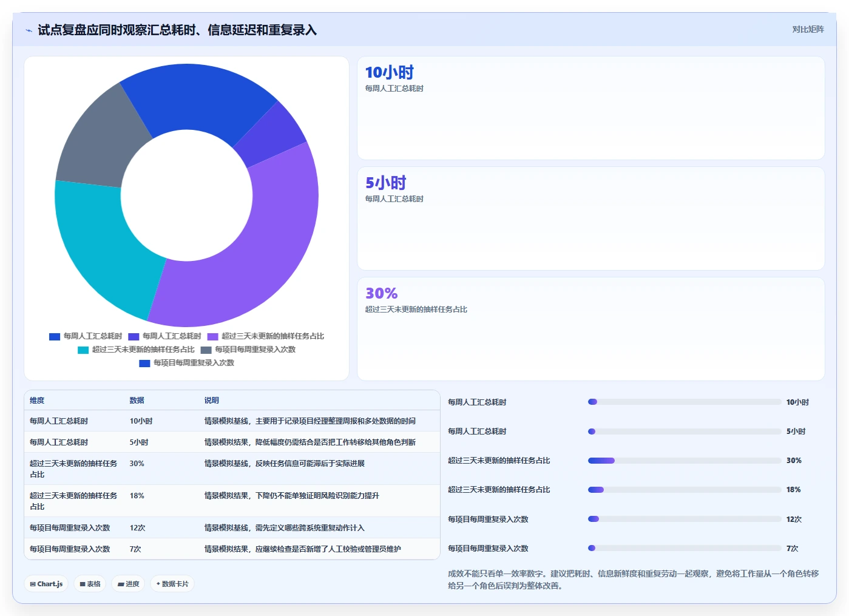The height and width of the screenshot is (616, 849).
Task: Toggle blue legend entry 每项目每周重复录入次数
Action: 187,363
